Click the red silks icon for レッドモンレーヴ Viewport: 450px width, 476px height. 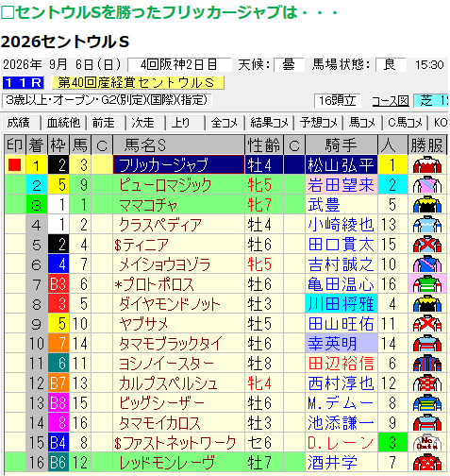(x=426, y=463)
